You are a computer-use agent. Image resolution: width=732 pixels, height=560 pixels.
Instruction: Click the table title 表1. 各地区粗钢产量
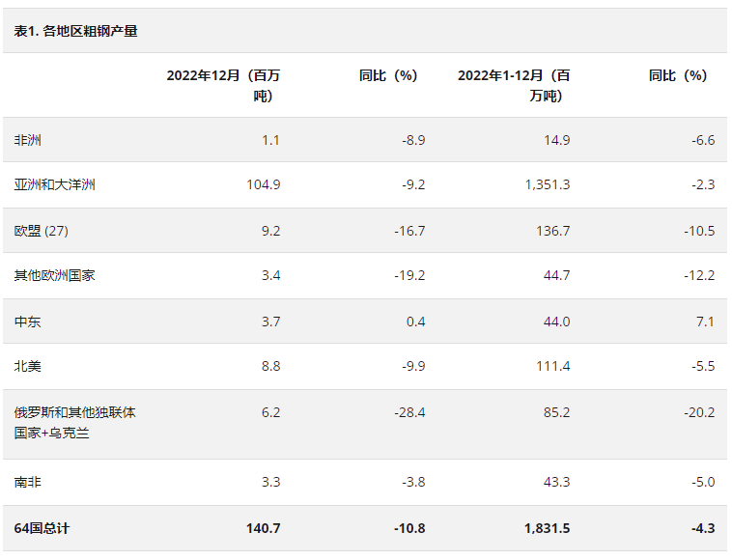pos(76,31)
